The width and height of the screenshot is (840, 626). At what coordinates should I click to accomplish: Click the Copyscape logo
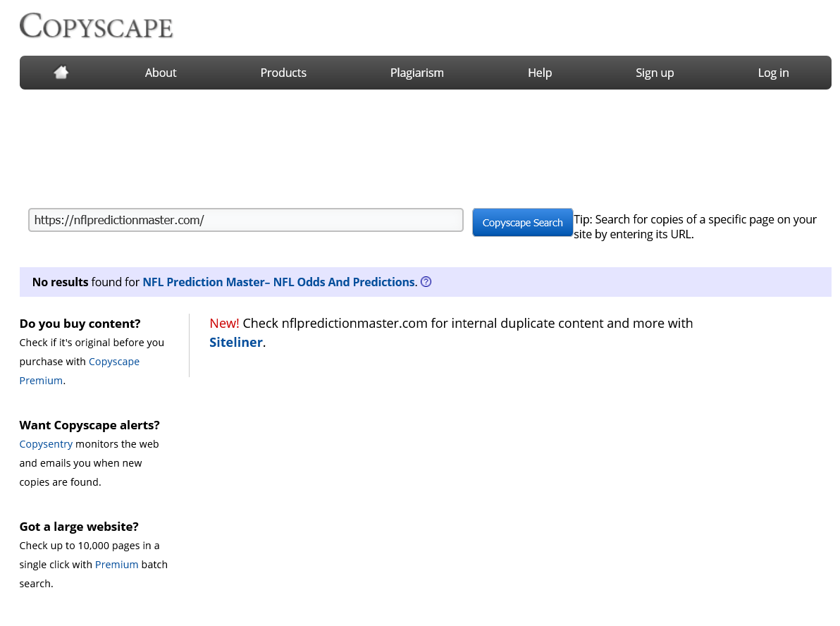(96, 25)
